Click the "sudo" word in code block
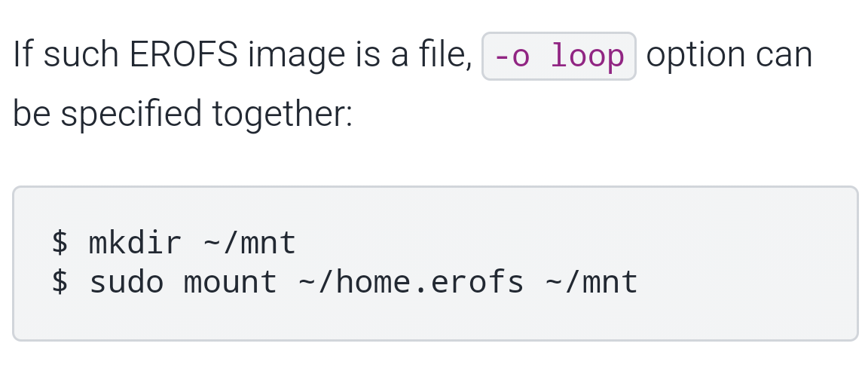Screen dimensions: 868x371 pyautogui.click(x=127, y=283)
